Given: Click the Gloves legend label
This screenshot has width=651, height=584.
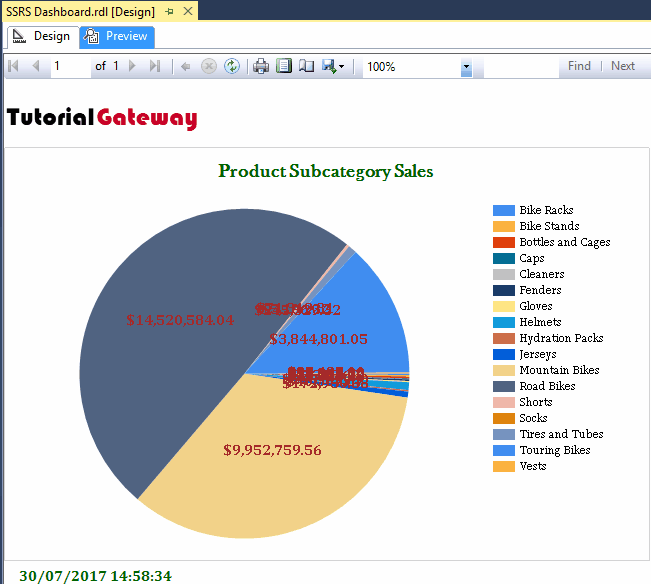Looking at the screenshot, I should pyautogui.click(x=536, y=306).
